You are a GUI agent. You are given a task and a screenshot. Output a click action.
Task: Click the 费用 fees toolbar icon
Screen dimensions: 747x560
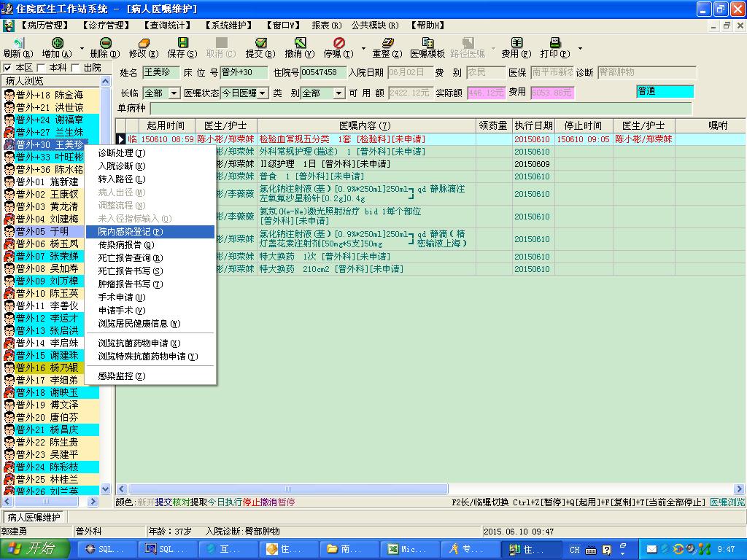click(516, 43)
